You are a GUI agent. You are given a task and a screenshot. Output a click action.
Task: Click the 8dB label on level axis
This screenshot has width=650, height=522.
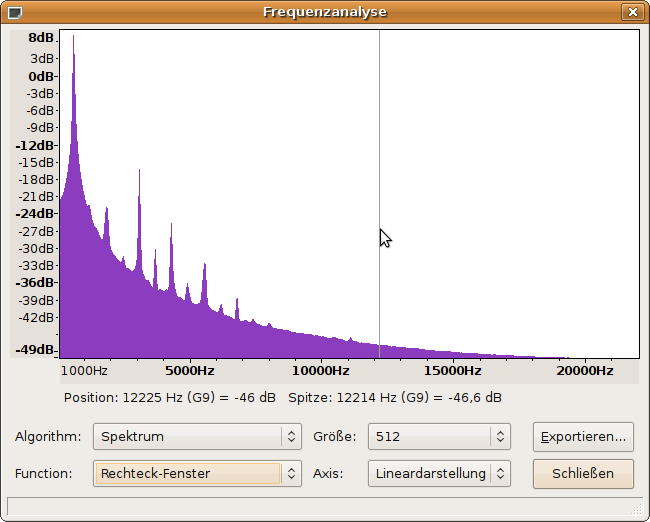(x=41, y=38)
